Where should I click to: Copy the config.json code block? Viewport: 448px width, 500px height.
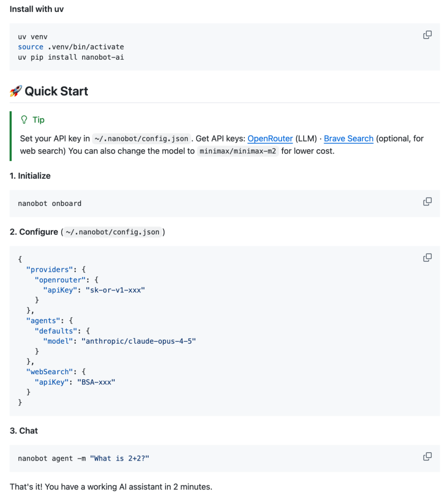coord(427,258)
